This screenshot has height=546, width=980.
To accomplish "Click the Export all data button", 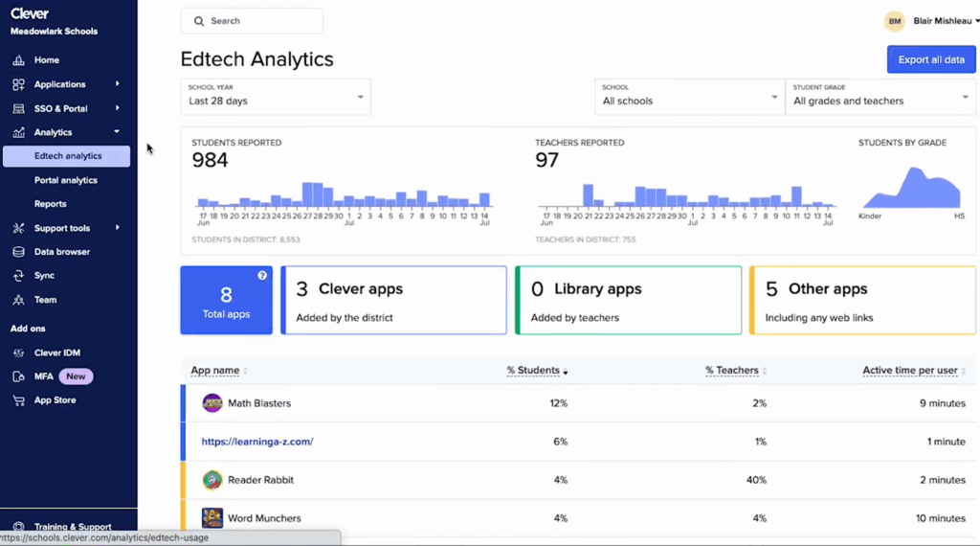I will [930, 59].
